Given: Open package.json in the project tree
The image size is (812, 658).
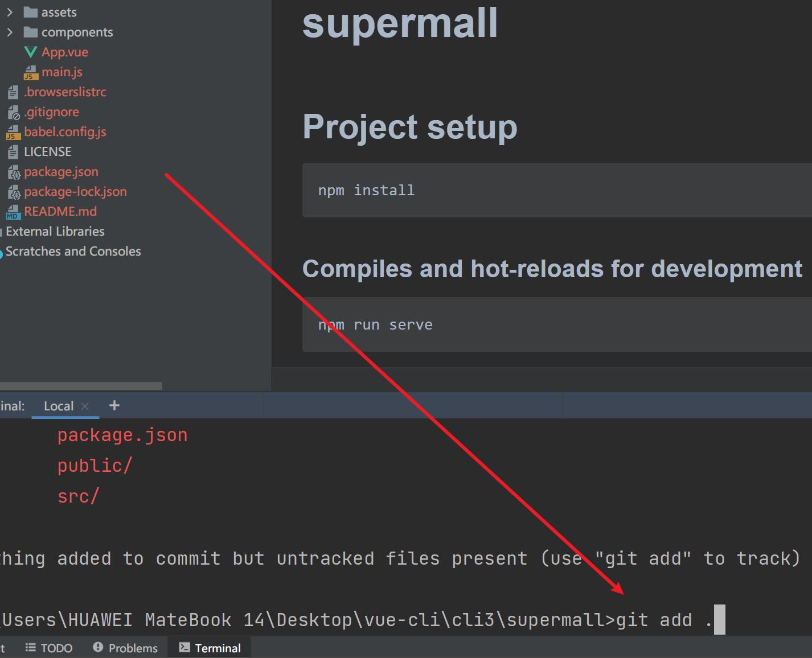Looking at the screenshot, I should [x=61, y=171].
